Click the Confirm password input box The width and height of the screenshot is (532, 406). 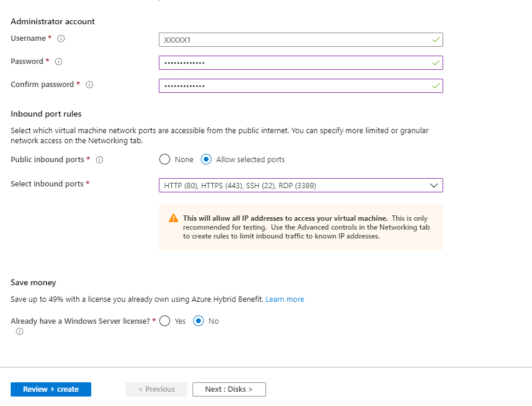[x=293, y=86]
